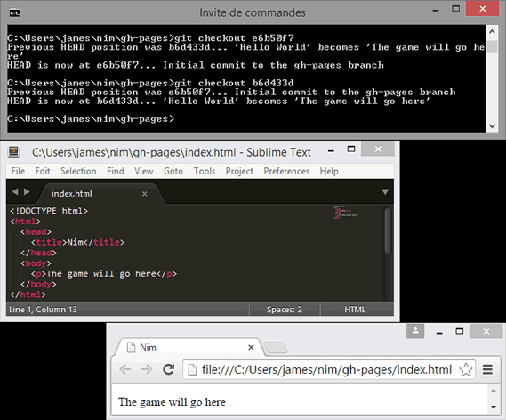Change syntax via HTML status bar entry
Image resolution: width=506 pixels, height=420 pixels.
[x=355, y=310]
